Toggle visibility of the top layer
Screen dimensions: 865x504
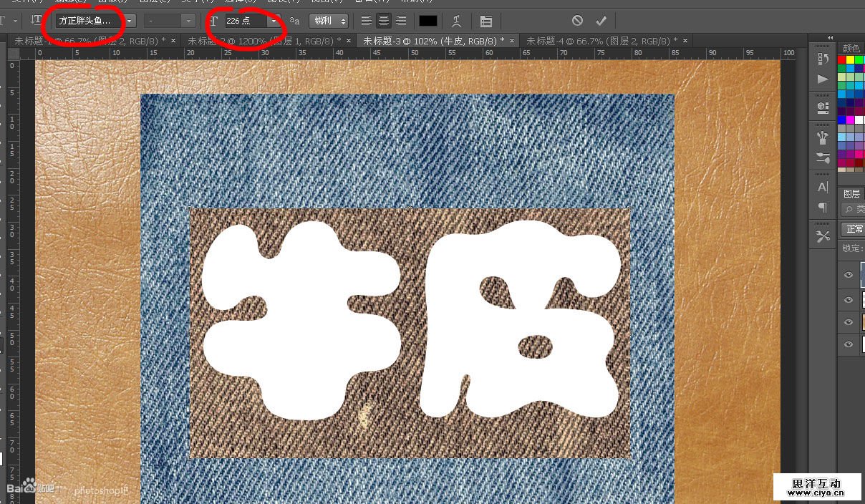(x=849, y=275)
